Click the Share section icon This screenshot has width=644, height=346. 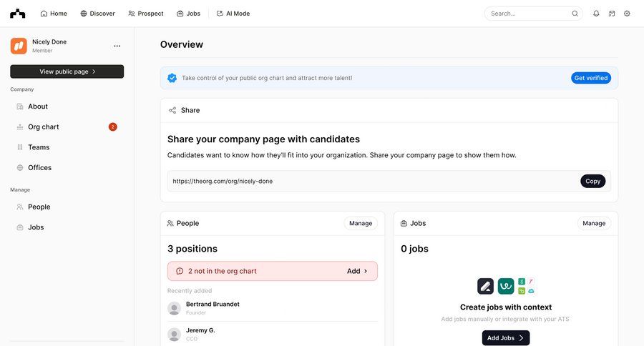[x=172, y=110]
